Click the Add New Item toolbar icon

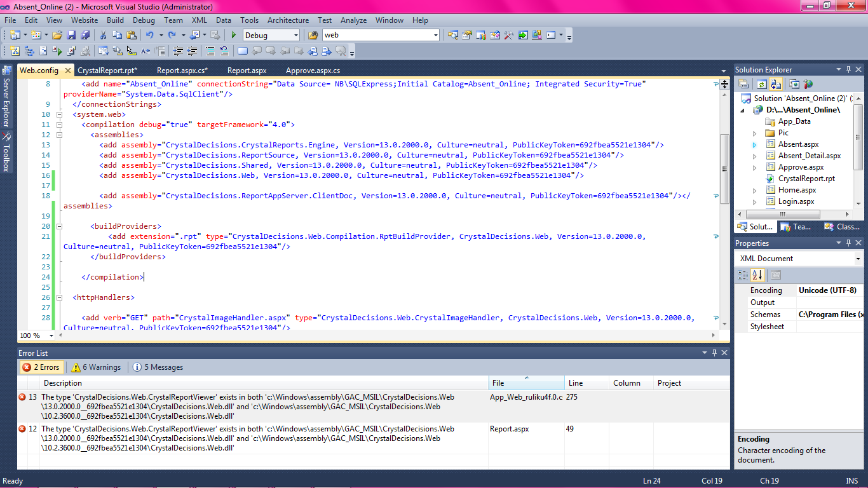pos(36,36)
